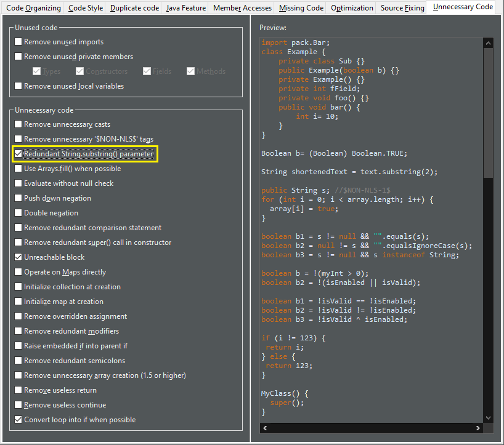Open the Code Style tab

[86, 8]
